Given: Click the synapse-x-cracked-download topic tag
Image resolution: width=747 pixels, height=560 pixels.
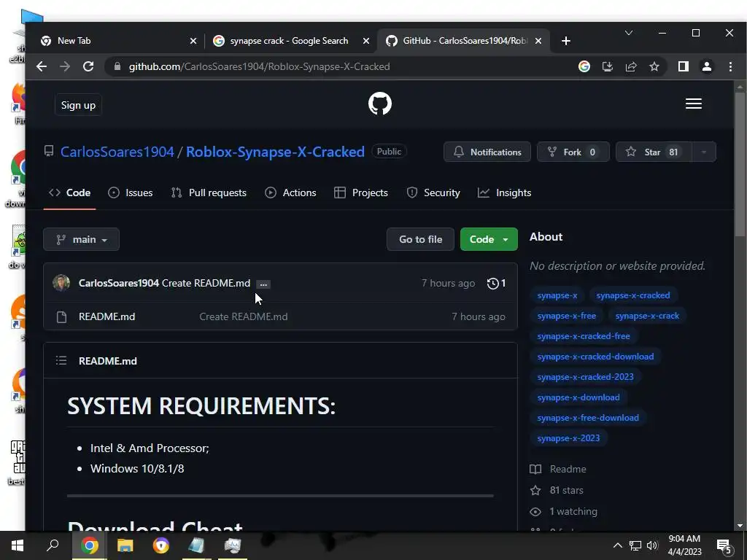Looking at the screenshot, I should [595, 357].
